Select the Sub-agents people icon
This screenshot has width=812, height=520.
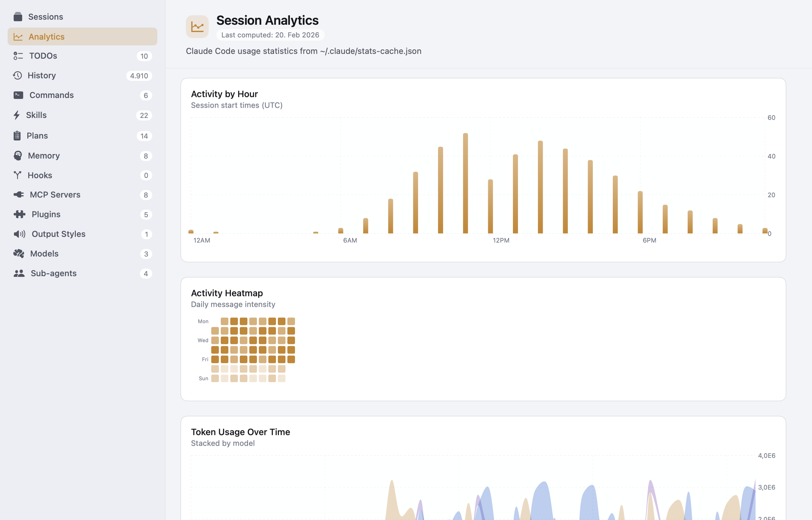tap(19, 273)
